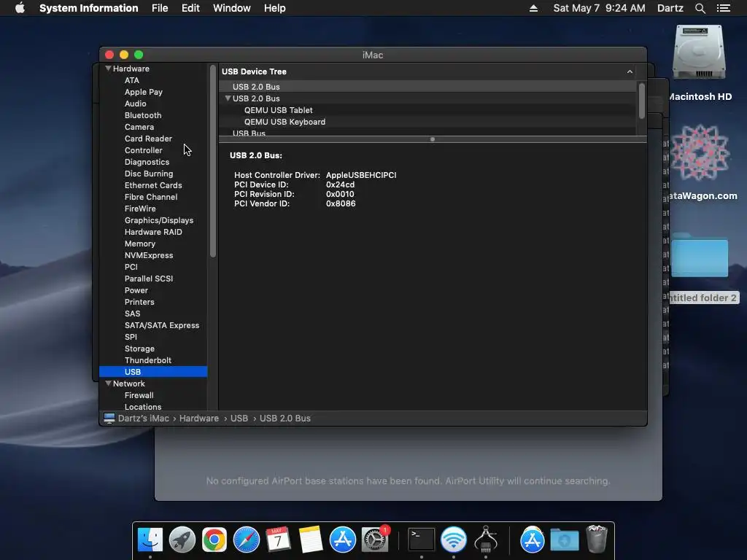Open Safari compass icon in dock
The image size is (747, 560).
[247, 540]
